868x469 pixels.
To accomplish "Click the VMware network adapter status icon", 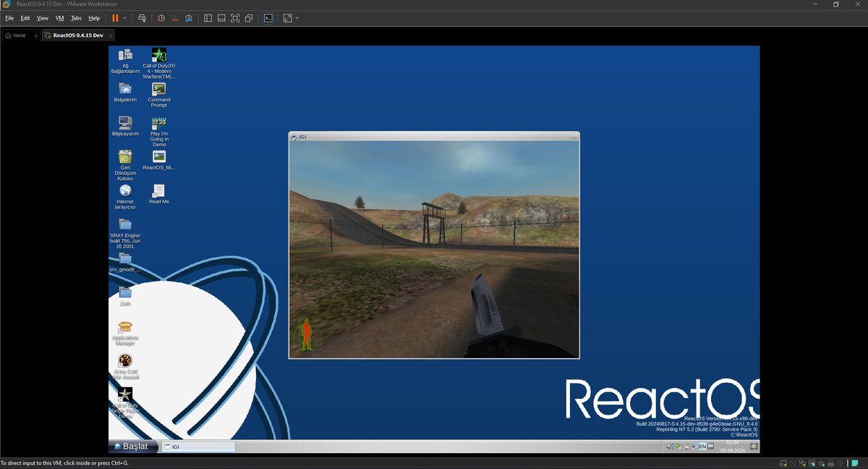I will (802, 463).
